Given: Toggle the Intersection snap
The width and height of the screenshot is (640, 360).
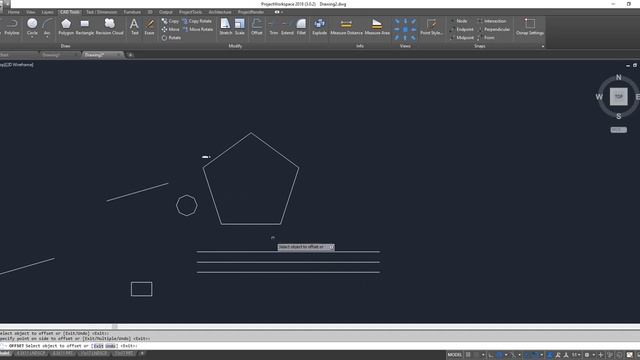Looking at the screenshot, I should [492, 21].
